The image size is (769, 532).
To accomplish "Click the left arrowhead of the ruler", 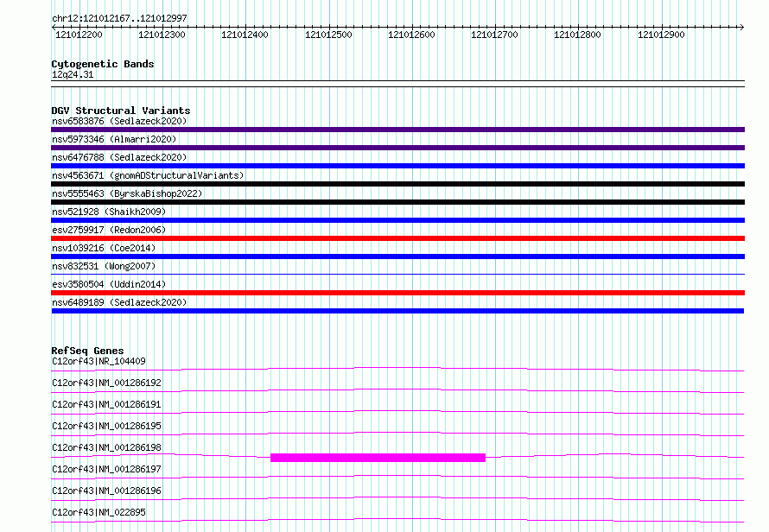I will (54, 28).
